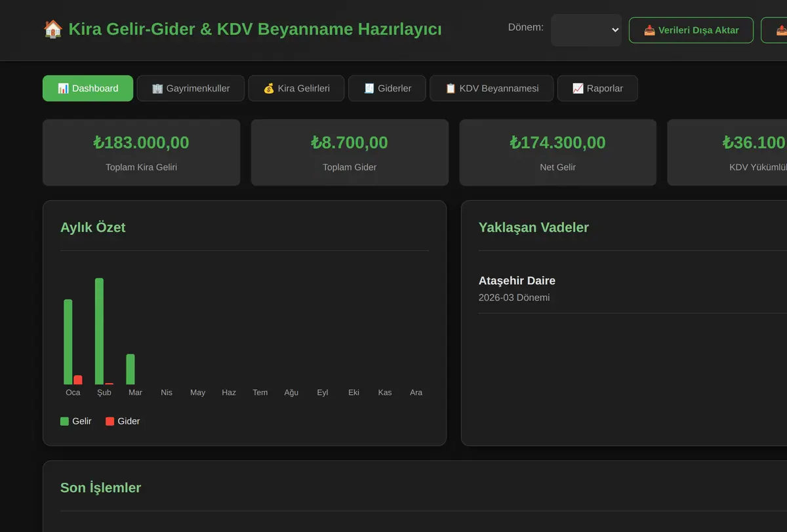Click the building icon beside Gayrimenkuller
The width and height of the screenshot is (787, 532).
tap(157, 89)
